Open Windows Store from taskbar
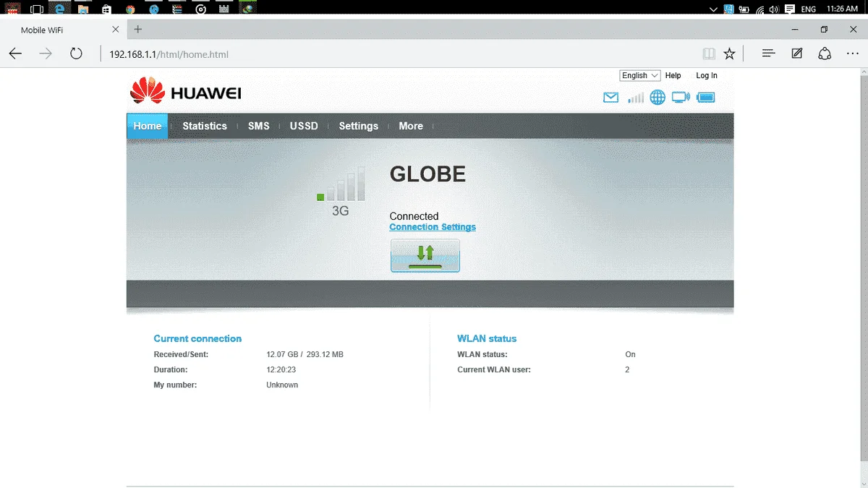Viewport: 868px width, 488px height. click(x=106, y=9)
